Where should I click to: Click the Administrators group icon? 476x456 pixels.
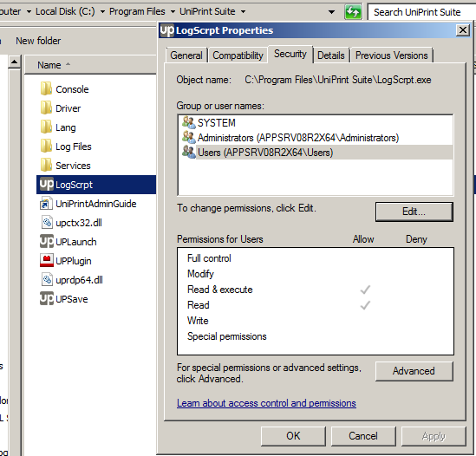(x=188, y=137)
